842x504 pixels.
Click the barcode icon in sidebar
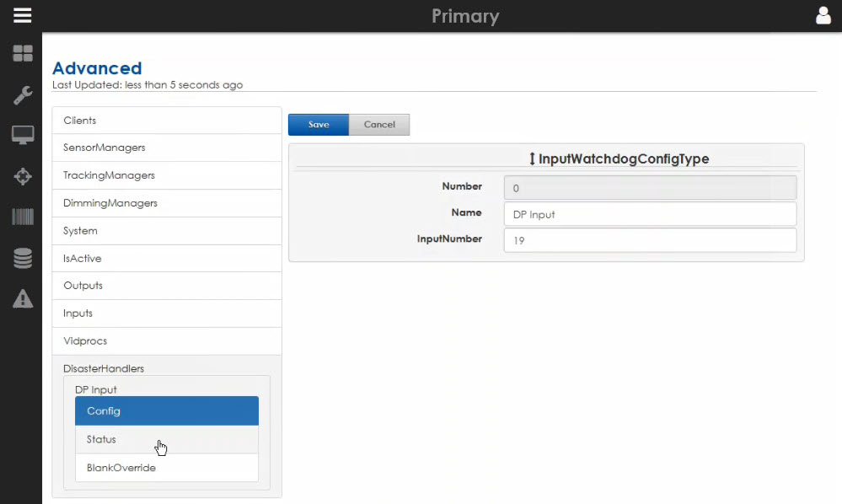tap(23, 217)
